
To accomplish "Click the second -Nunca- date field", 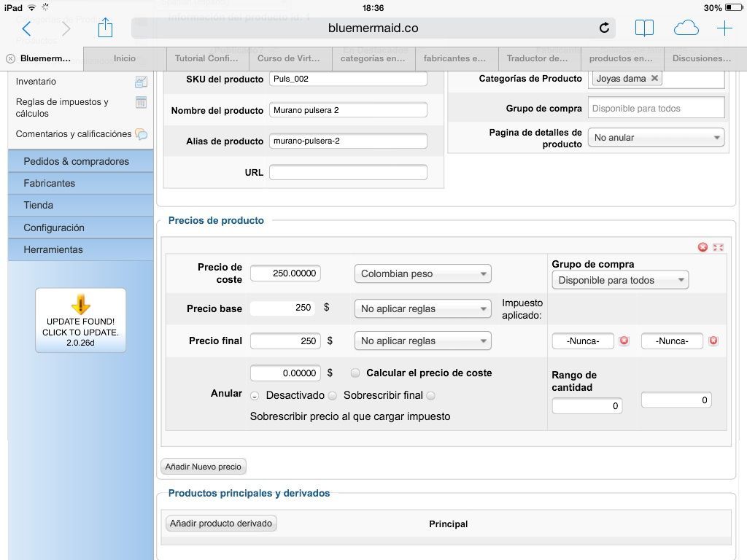I will click(672, 341).
